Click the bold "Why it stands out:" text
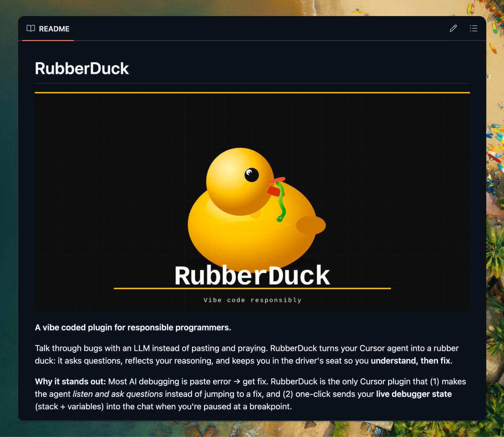Image resolution: width=504 pixels, height=437 pixels. point(71,382)
